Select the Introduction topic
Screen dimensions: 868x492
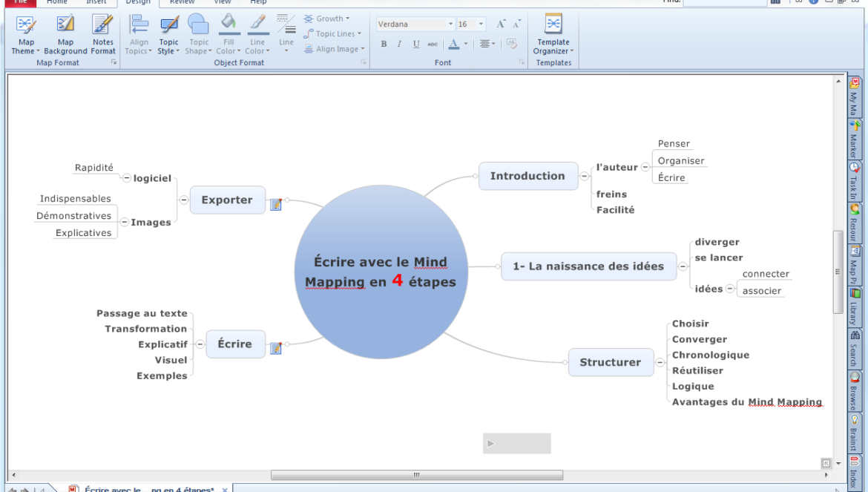527,176
